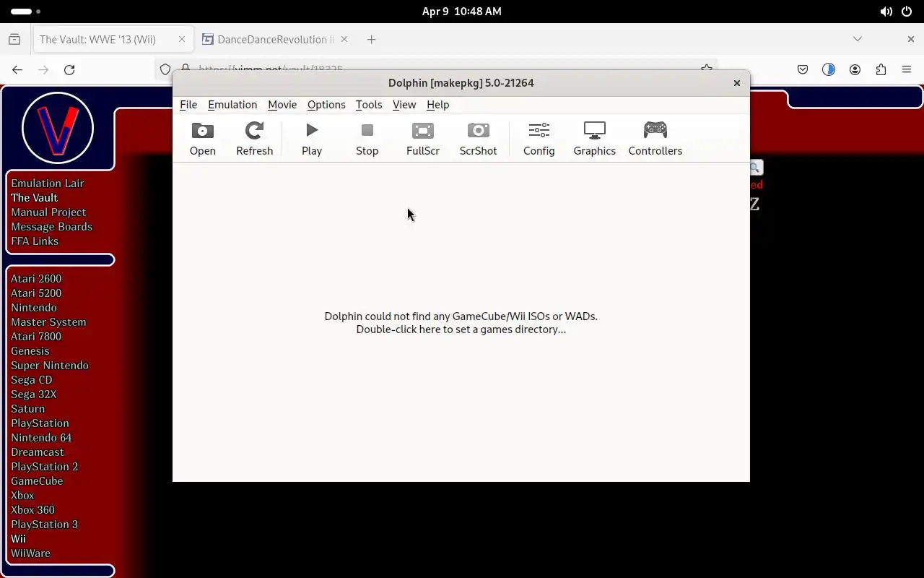
Task: Open the clock showing Apr 9 10:48 AM
Action: point(462,12)
